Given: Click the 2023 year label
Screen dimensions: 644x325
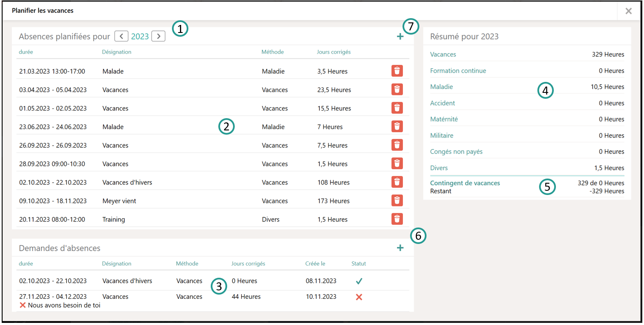Looking at the screenshot, I should point(140,37).
